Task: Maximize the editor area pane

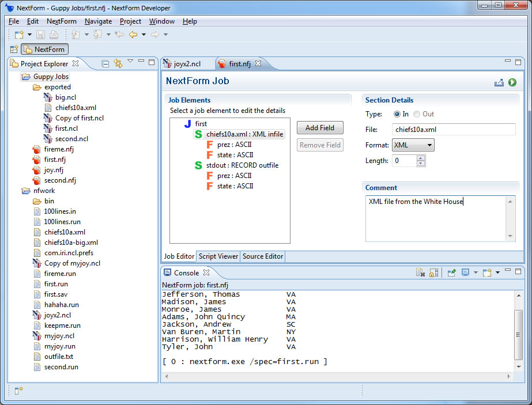Action: tap(518, 62)
